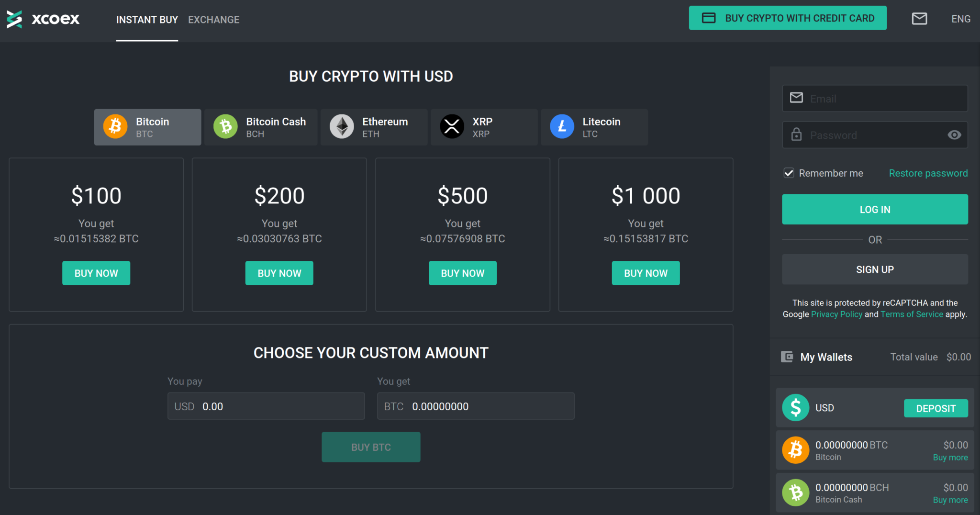Toggle the Remember me checkbox
Viewport: 980px width, 515px height.
click(x=789, y=173)
